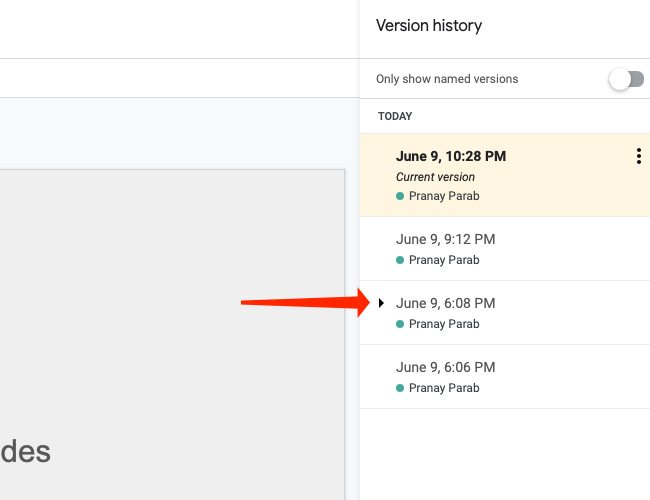Toggle the Only show named versions switch
The image size is (650, 500).
(626, 79)
